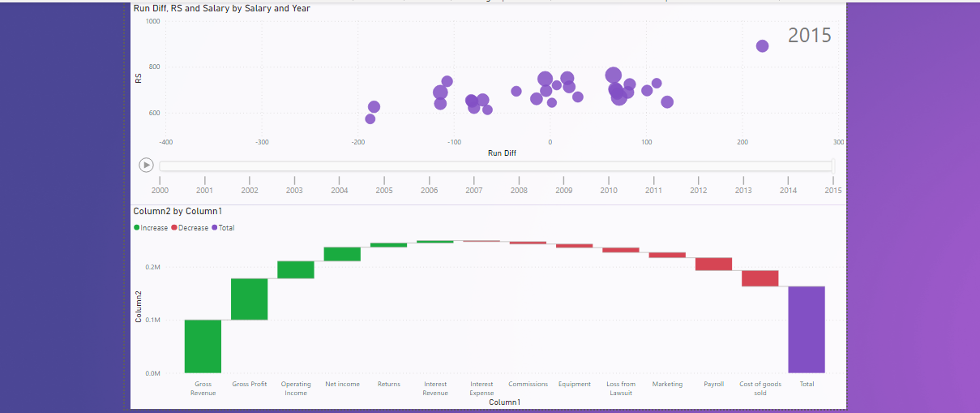
Task: Click the Operating Income green bar
Action: [x=296, y=269]
